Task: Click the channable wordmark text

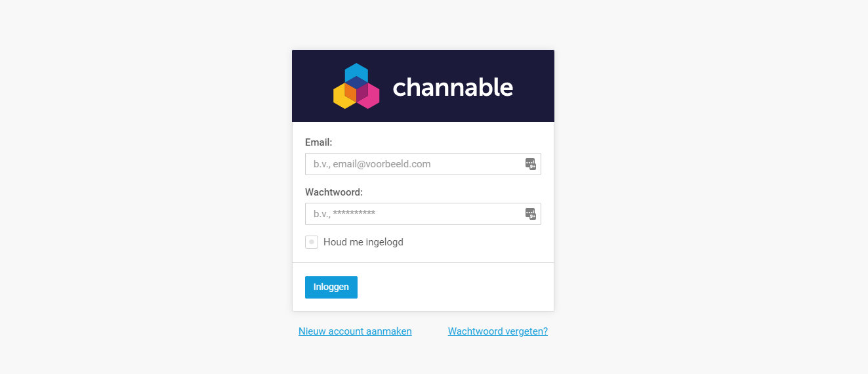Action: tap(453, 87)
